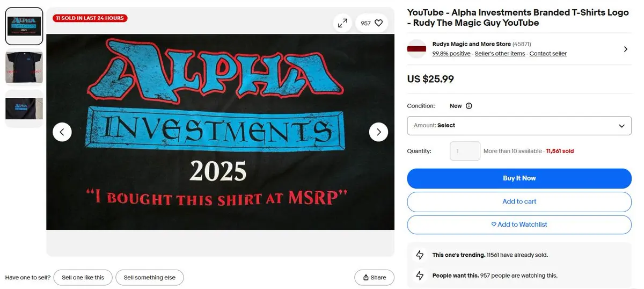Image resolution: width=644 pixels, height=289 pixels.
Task: Open the enlarge image expand icon
Action: (x=342, y=23)
